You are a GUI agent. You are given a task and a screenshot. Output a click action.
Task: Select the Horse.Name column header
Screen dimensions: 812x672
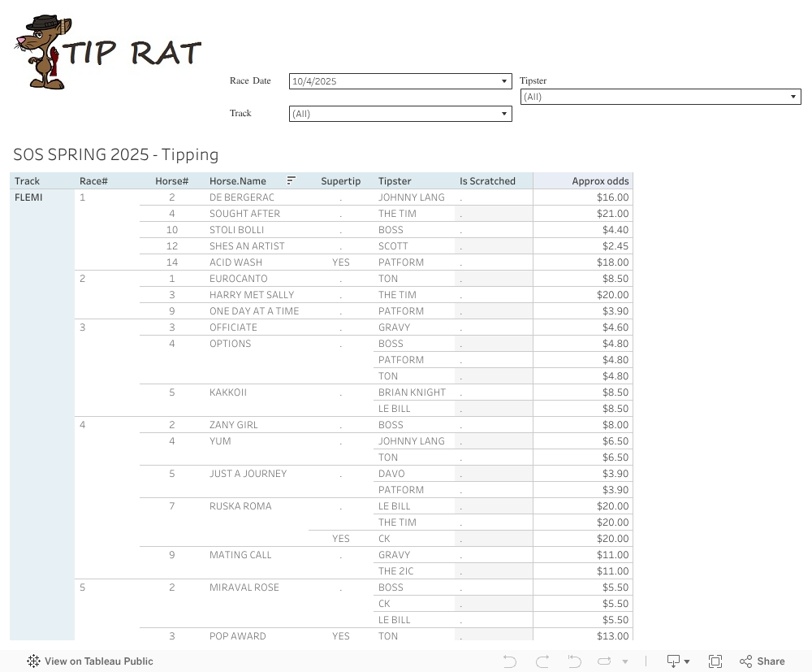[x=238, y=181]
